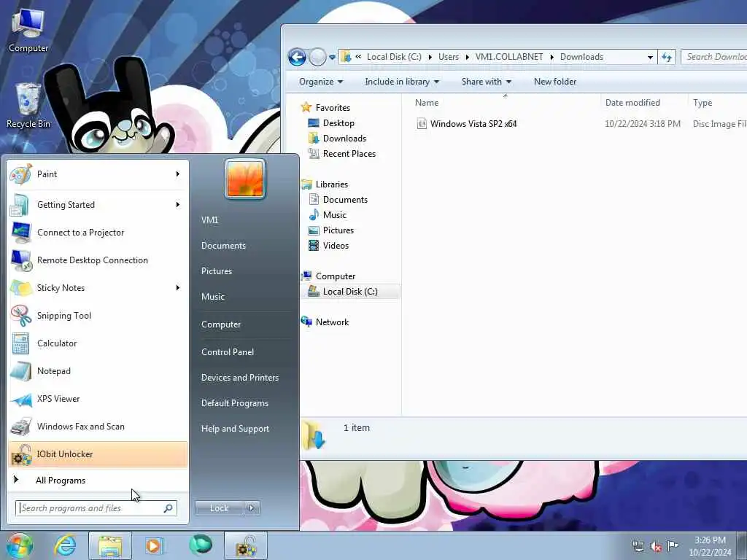
Task: Open Pictures from Start menu right pane
Action: [217, 271]
